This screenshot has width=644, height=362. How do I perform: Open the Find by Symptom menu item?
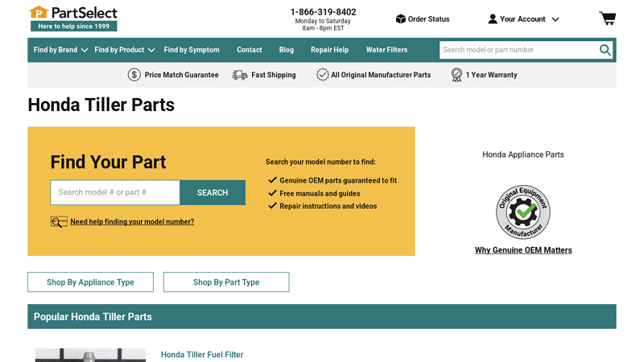[192, 50]
